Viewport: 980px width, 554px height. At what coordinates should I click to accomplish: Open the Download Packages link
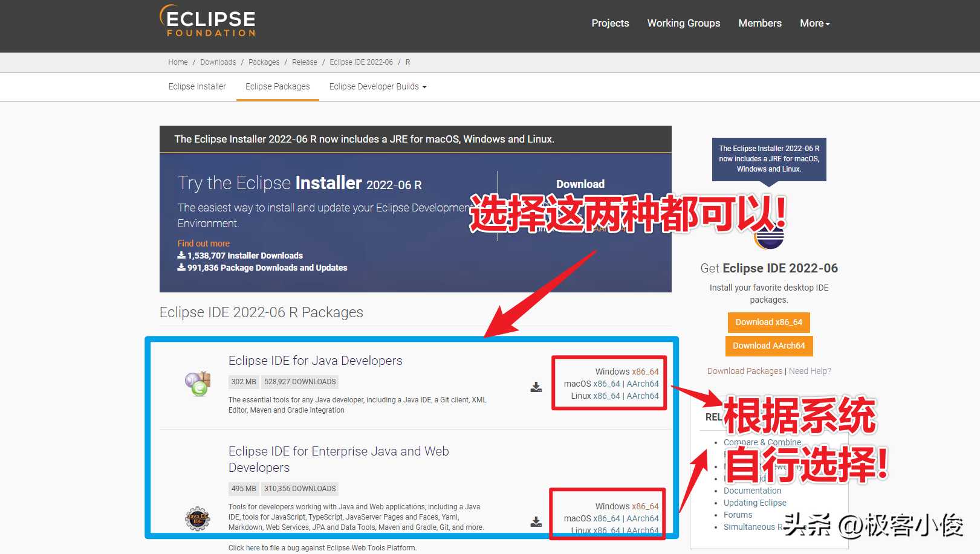click(745, 371)
